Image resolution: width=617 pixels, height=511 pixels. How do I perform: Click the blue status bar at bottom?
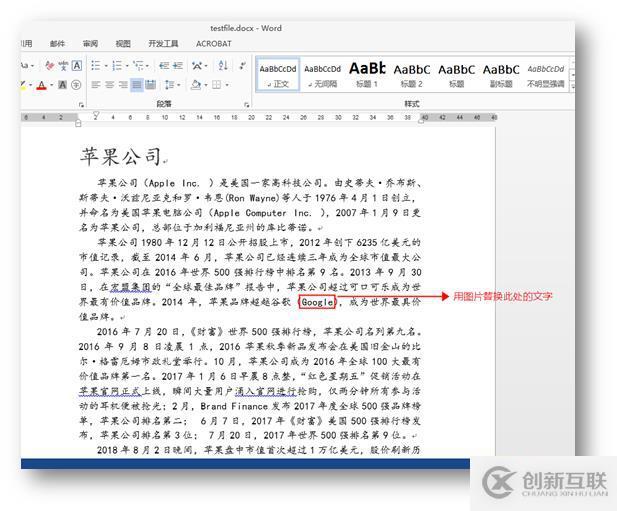tap(245, 463)
